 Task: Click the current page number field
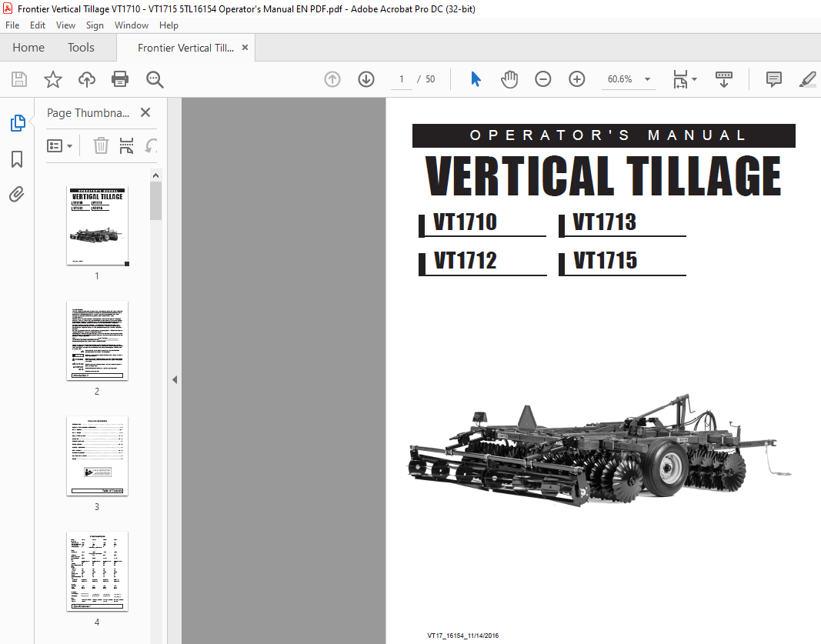coord(402,79)
